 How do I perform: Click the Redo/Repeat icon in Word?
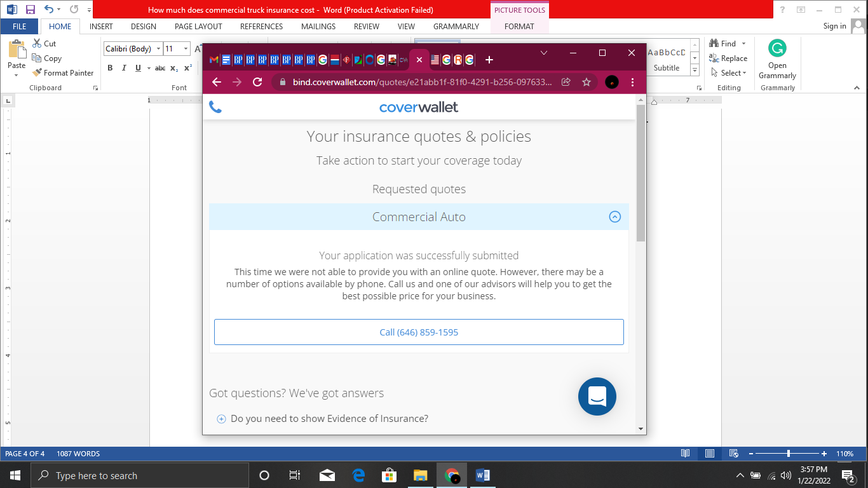74,10
